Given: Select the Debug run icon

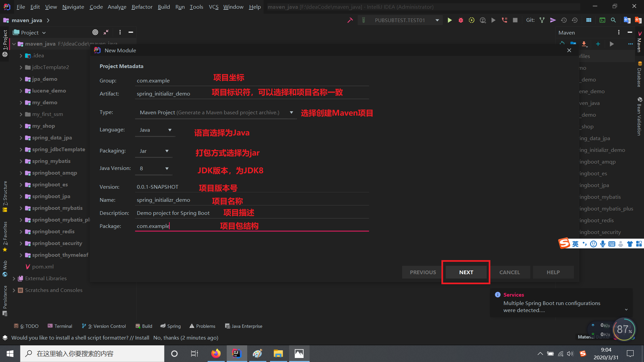Looking at the screenshot, I should [461, 20].
